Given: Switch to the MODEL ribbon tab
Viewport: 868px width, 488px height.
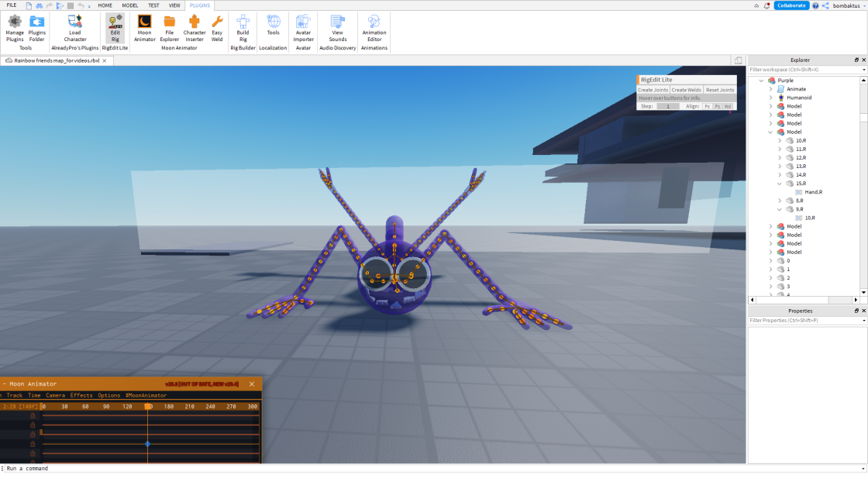Looking at the screenshot, I should [130, 5].
